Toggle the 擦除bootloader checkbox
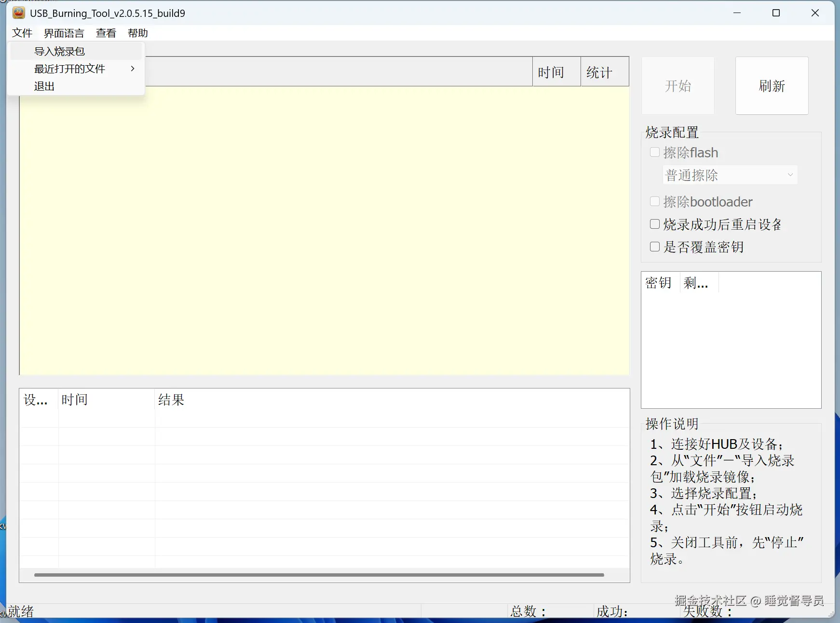This screenshot has height=623, width=840. click(655, 201)
